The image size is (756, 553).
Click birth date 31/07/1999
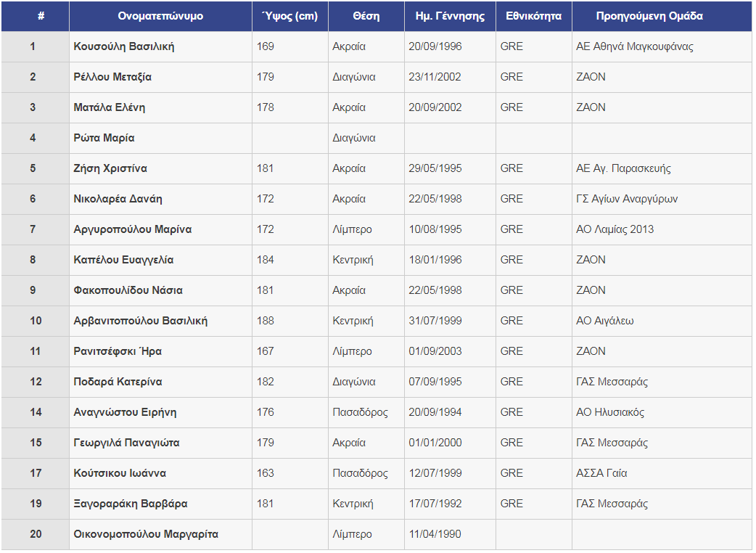(435, 321)
